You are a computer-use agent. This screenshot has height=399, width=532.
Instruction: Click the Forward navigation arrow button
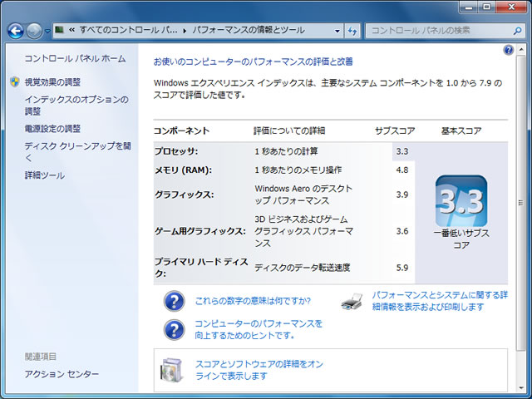[34, 32]
